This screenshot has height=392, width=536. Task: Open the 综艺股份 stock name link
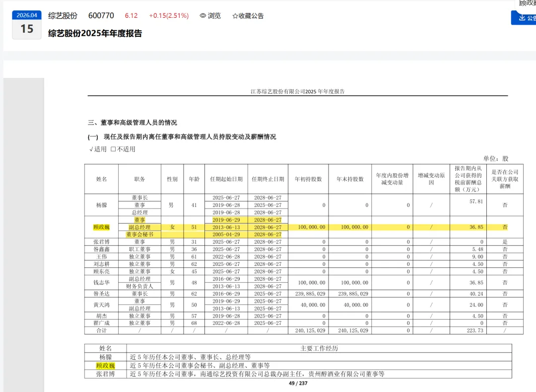pyautogui.click(x=63, y=16)
